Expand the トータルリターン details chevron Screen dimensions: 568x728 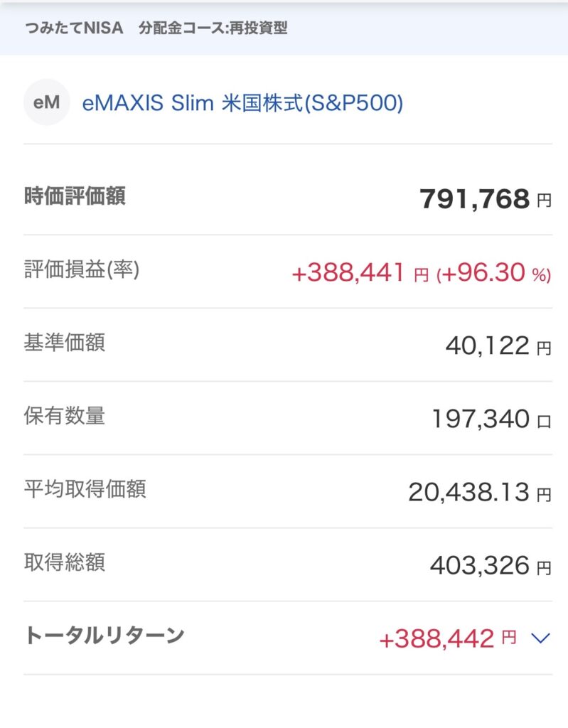click(x=541, y=638)
